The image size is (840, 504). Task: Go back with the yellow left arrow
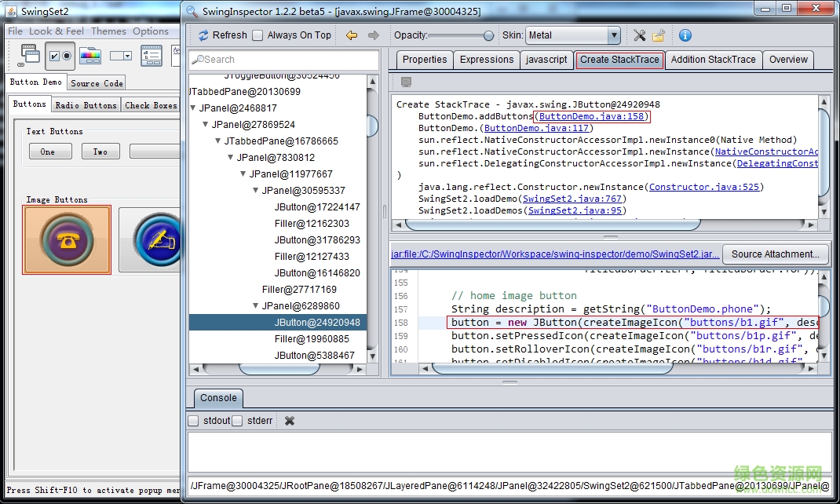pyautogui.click(x=352, y=35)
